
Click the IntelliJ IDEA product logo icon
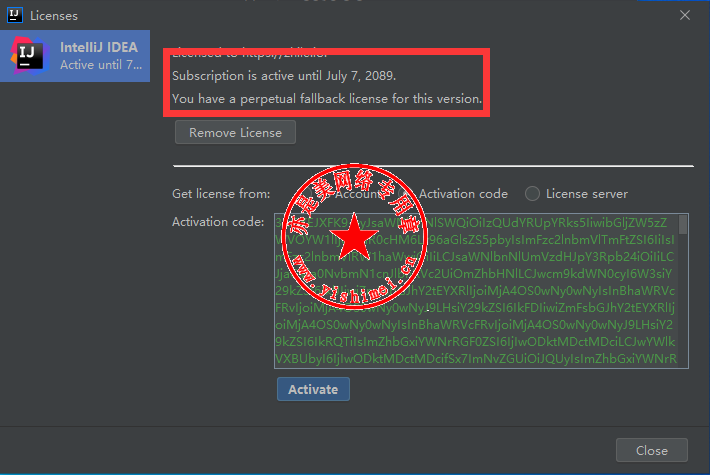tap(30, 56)
